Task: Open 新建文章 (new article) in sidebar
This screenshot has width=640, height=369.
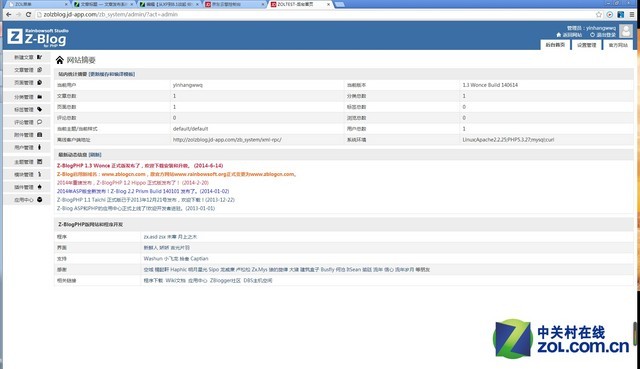Action: pos(27,57)
